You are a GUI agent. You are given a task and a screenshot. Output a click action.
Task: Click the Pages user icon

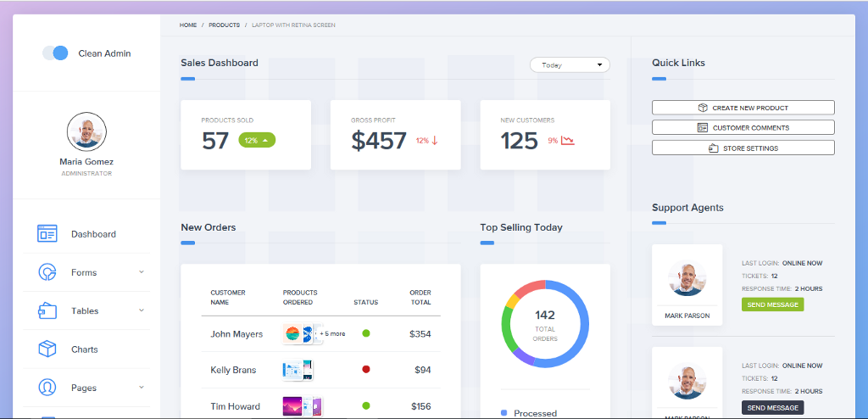coord(47,388)
